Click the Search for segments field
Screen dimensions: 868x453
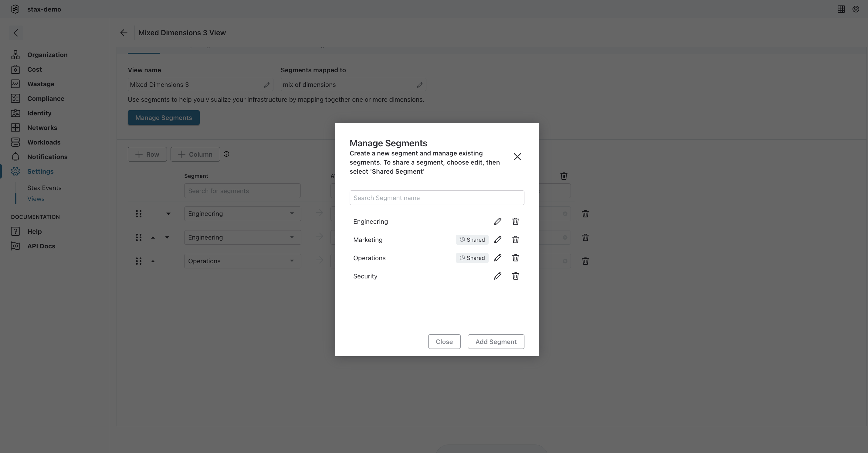click(x=242, y=191)
